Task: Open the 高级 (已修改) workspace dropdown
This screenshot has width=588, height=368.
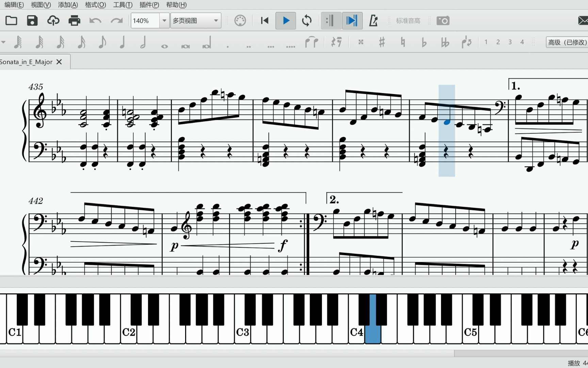Action: point(567,42)
